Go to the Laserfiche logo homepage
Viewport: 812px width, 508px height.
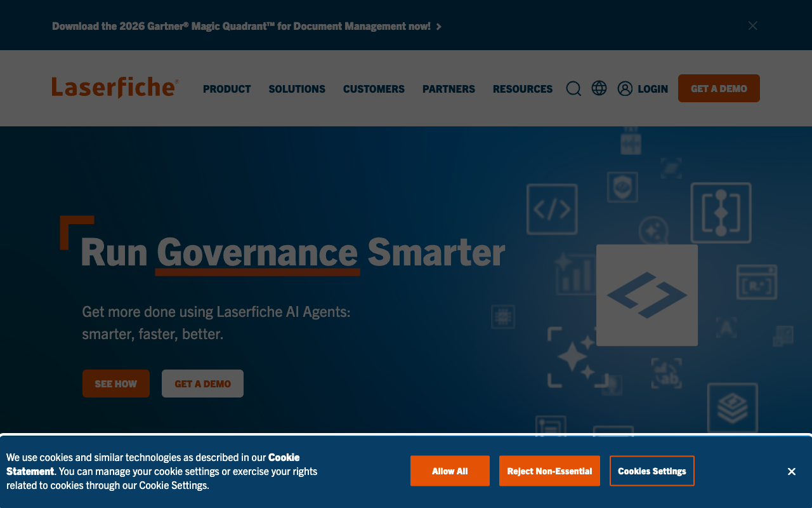pyautogui.click(x=115, y=88)
